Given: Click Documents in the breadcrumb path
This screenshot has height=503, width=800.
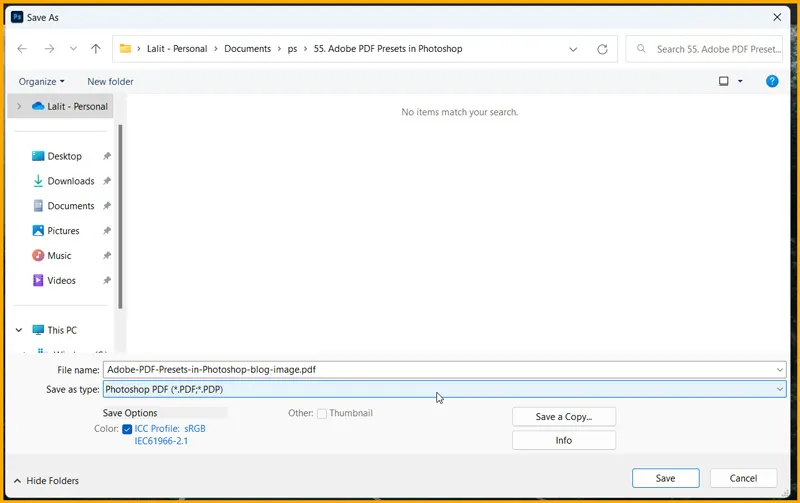Looking at the screenshot, I should coord(247,49).
